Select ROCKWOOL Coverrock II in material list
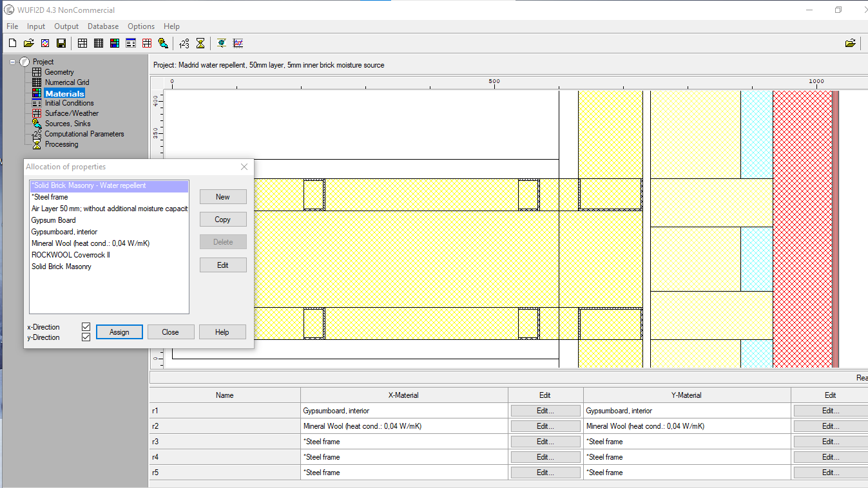868x488 pixels. pos(71,255)
